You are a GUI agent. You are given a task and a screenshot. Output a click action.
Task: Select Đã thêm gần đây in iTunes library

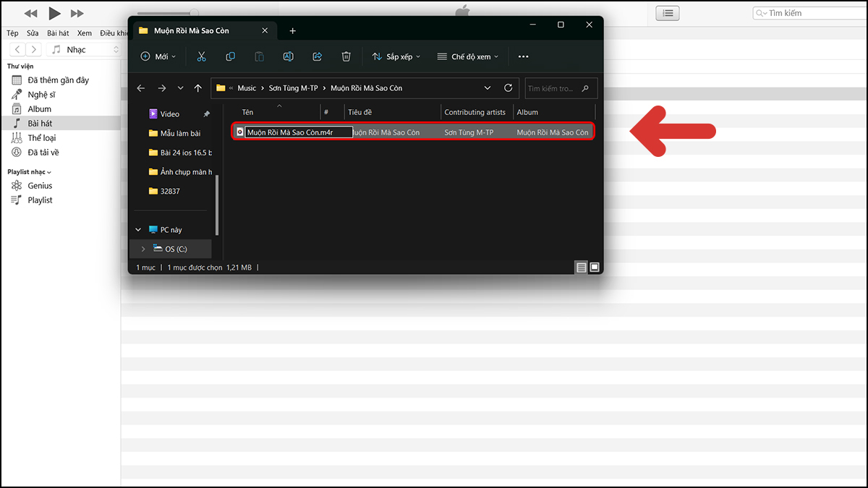click(x=59, y=80)
